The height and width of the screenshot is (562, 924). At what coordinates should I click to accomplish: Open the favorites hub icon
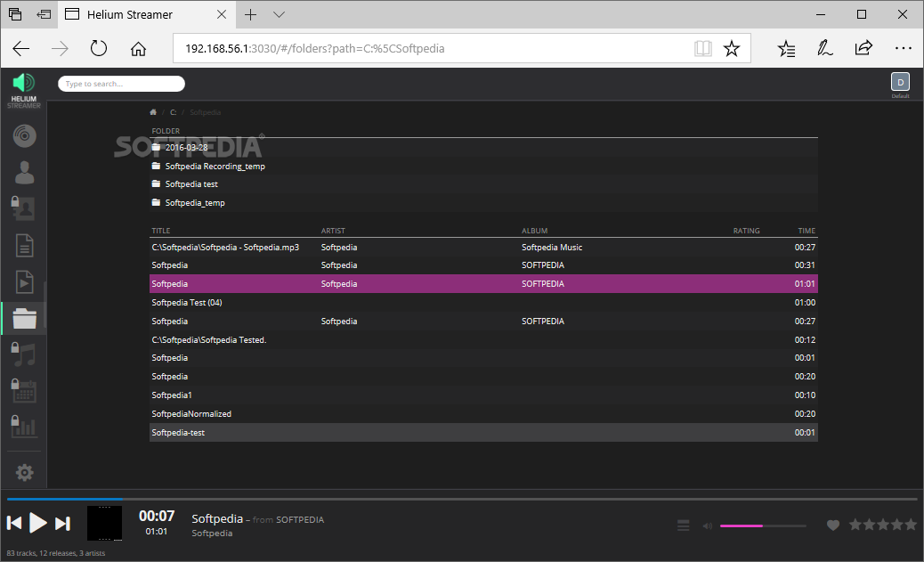[x=786, y=48]
